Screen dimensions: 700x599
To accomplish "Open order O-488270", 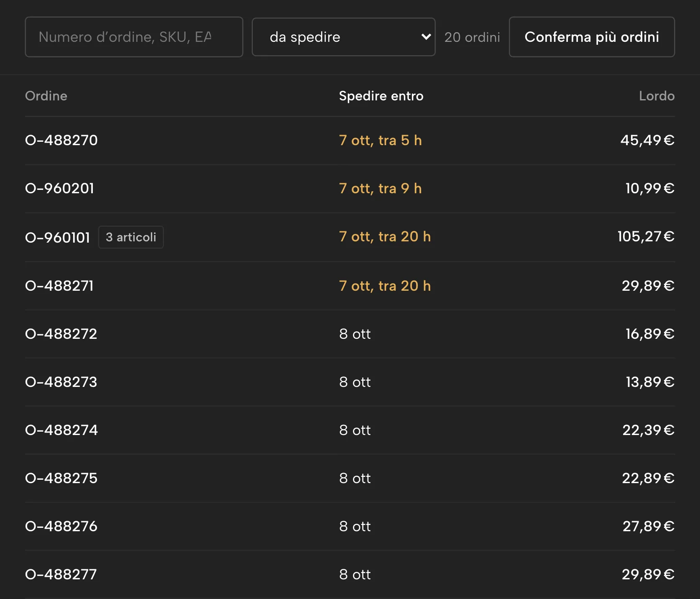I will (x=61, y=140).
